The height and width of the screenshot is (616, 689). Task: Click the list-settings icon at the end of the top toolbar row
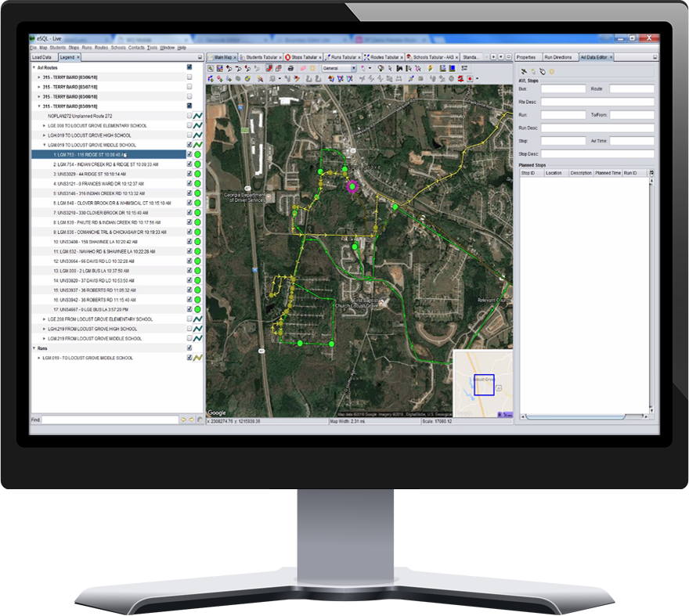tap(464, 69)
